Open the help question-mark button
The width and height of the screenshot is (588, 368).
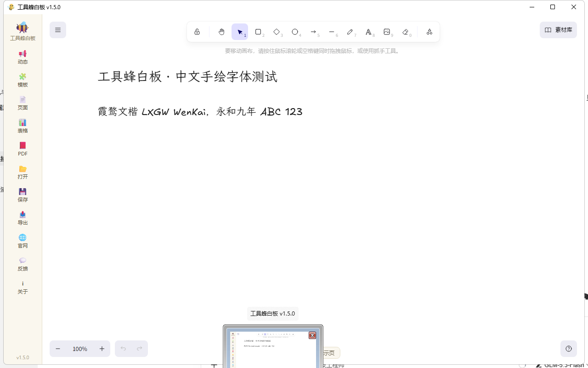[x=569, y=349]
